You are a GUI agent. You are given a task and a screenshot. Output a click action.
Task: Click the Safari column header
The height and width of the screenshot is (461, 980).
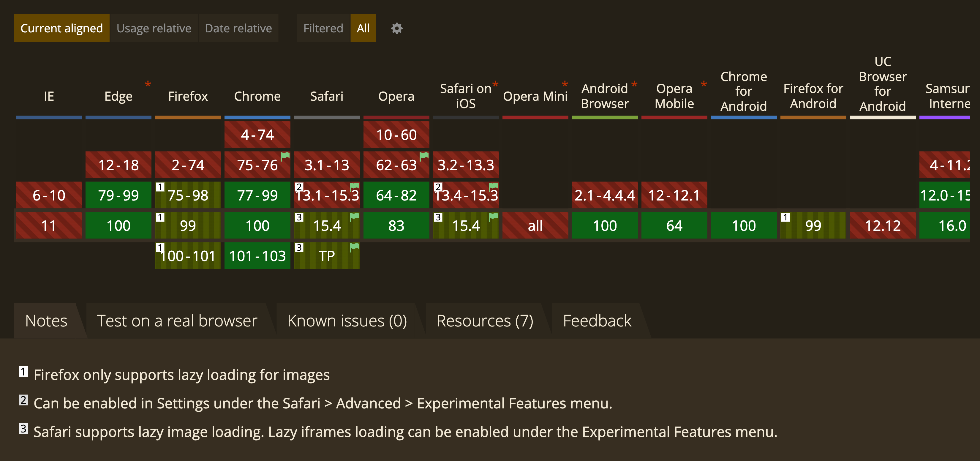point(327,96)
